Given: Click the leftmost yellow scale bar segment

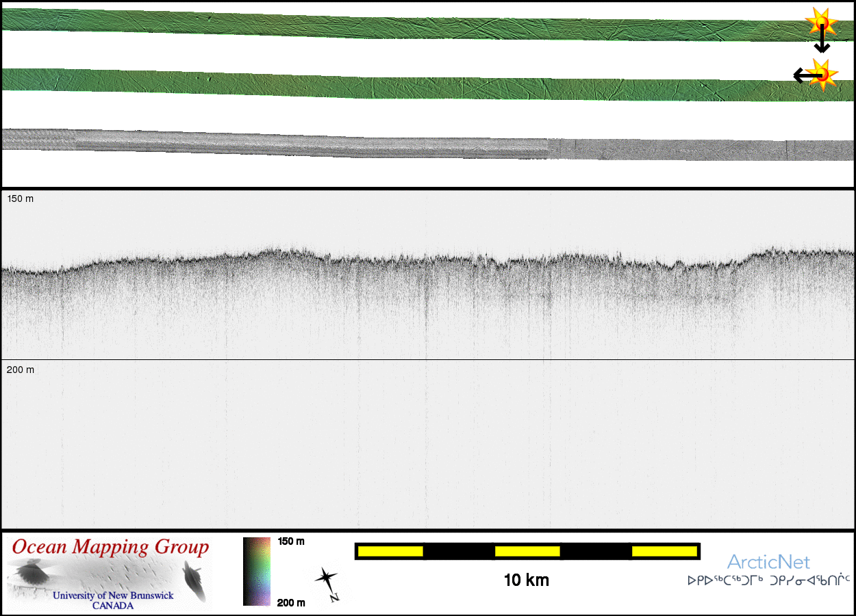Looking at the screenshot, I should coord(390,551).
